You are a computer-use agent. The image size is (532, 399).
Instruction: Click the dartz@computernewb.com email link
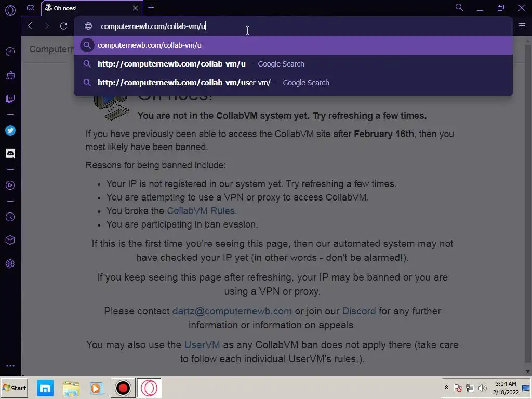pyautogui.click(x=232, y=311)
